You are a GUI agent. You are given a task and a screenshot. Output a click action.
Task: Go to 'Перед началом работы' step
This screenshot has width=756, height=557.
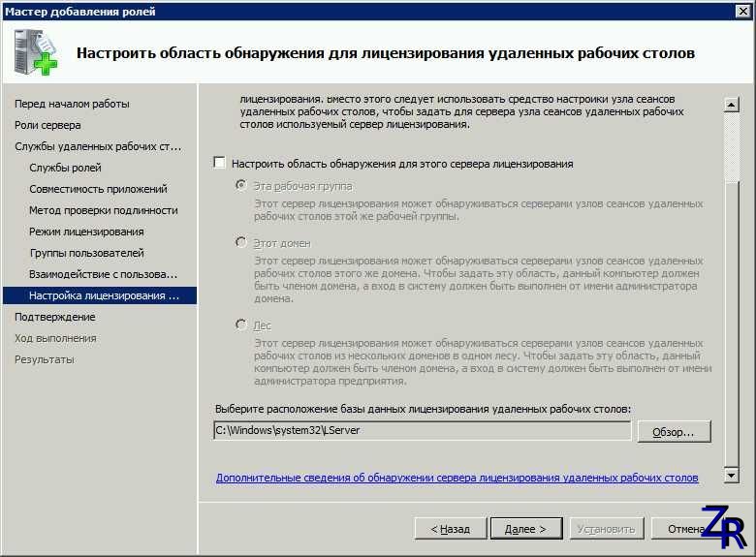point(72,104)
